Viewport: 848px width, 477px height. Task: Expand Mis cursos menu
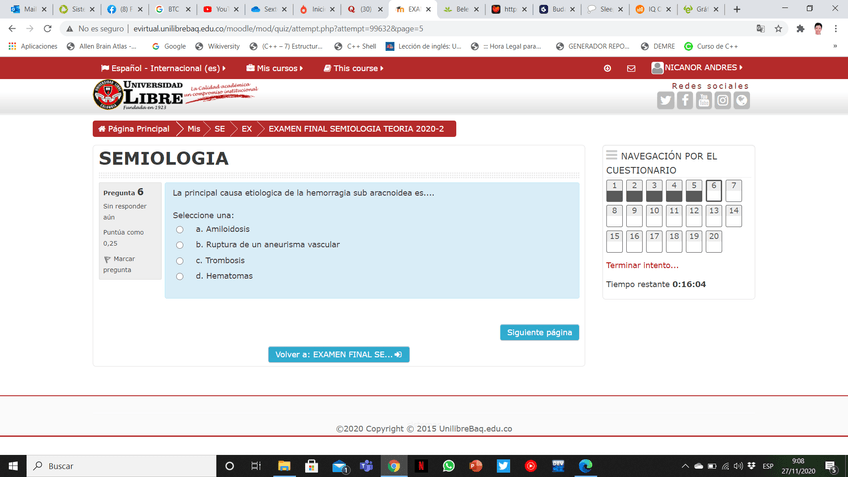click(x=274, y=68)
